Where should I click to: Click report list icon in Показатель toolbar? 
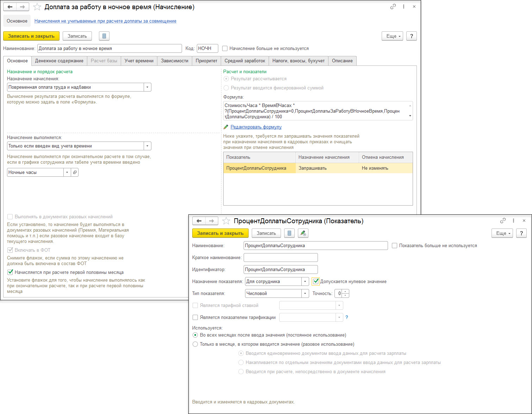click(289, 233)
